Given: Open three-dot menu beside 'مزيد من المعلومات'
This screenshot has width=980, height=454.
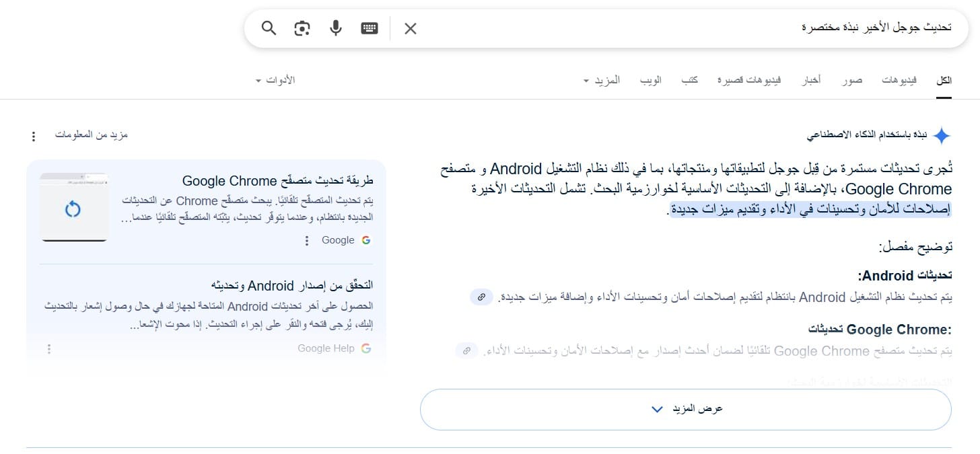Looking at the screenshot, I should click(x=34, y=137).
